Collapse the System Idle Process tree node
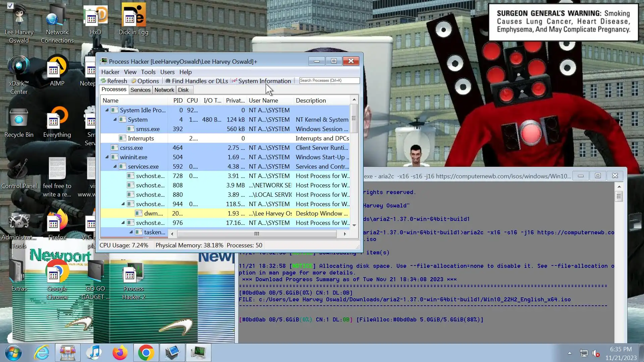This screenshot has height=362, width=644. tap(107, 110)
